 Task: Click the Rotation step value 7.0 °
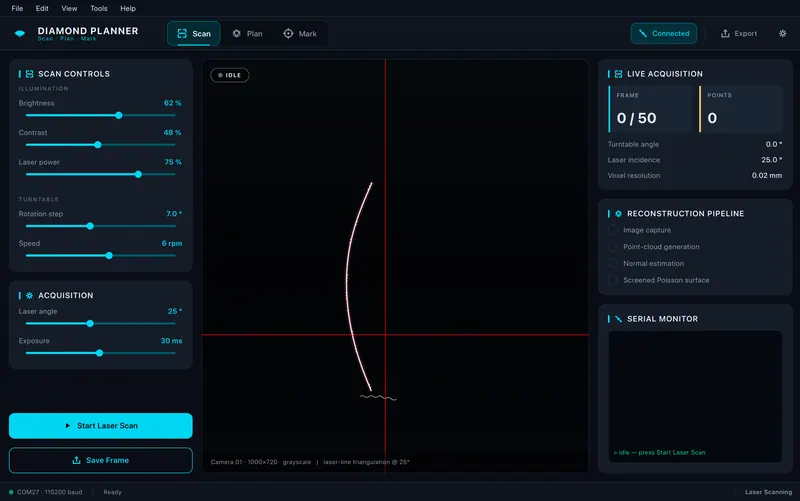coord(173,214)
